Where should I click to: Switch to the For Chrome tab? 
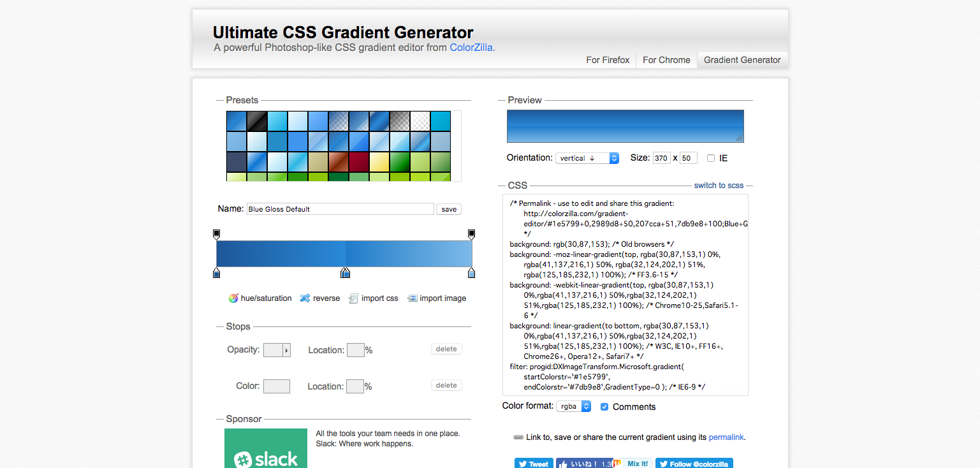pos(666,60)
